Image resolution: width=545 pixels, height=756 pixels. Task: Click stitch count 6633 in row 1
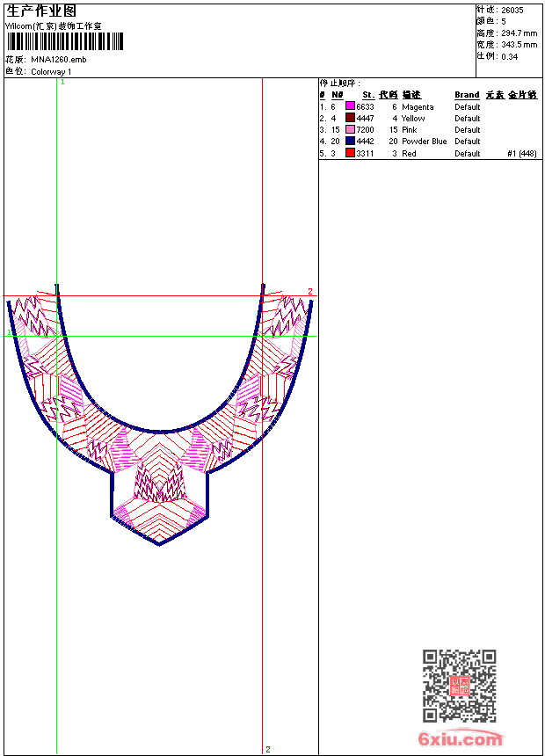365,107
